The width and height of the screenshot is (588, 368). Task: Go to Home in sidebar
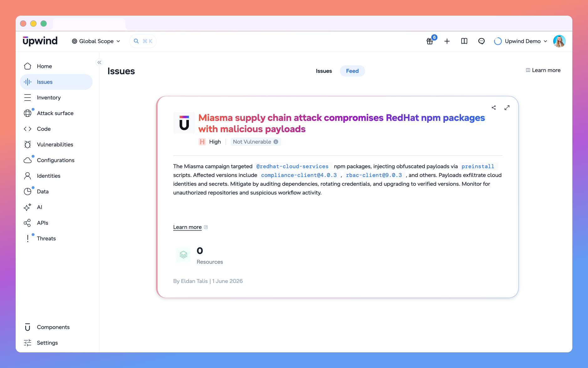click(56, 66)
